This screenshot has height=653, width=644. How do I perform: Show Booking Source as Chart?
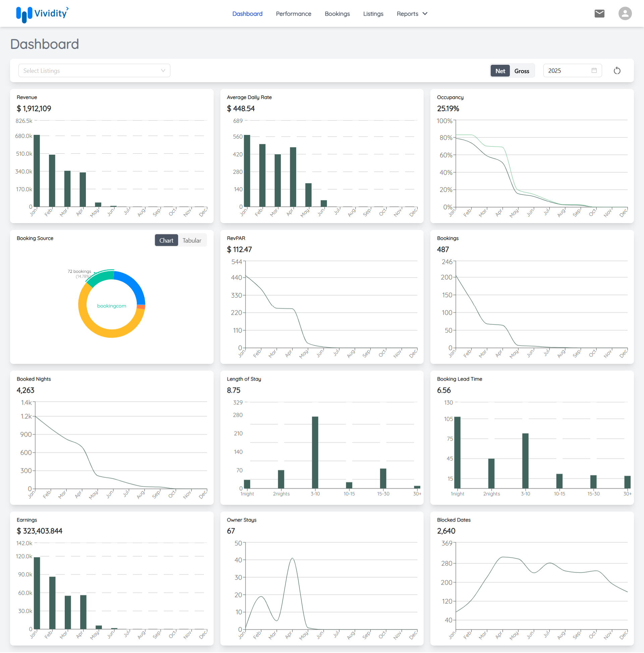[166, 240]
